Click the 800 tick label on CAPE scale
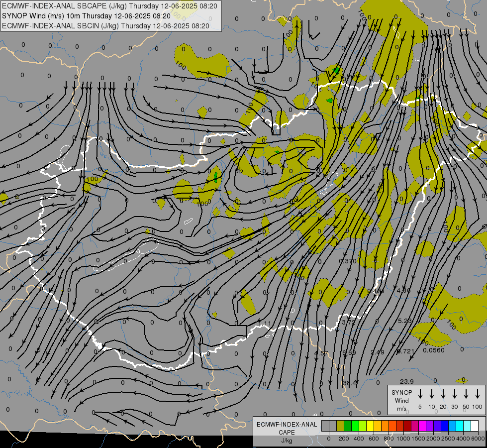487x448 pixels. tap(389, 439)
